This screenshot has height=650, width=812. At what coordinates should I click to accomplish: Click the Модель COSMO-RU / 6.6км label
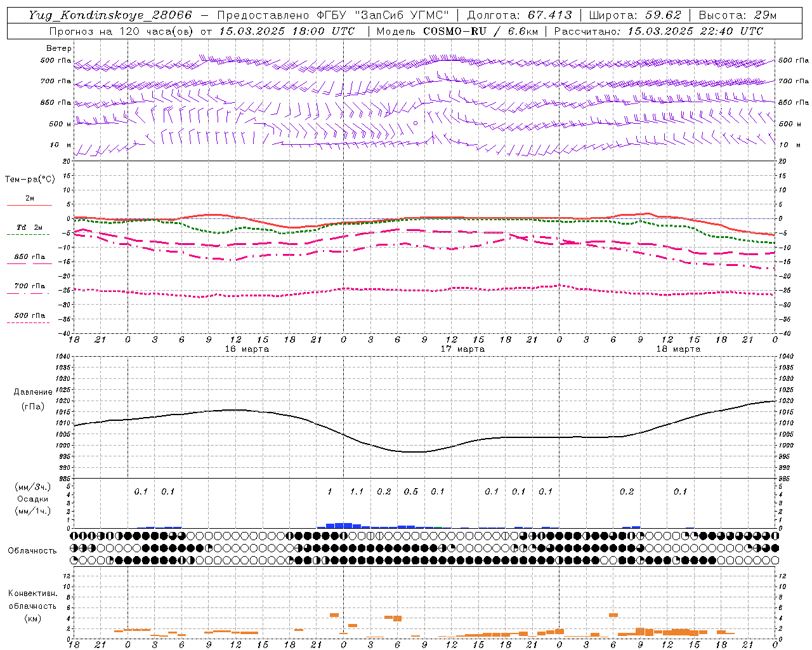click(457, 31)
